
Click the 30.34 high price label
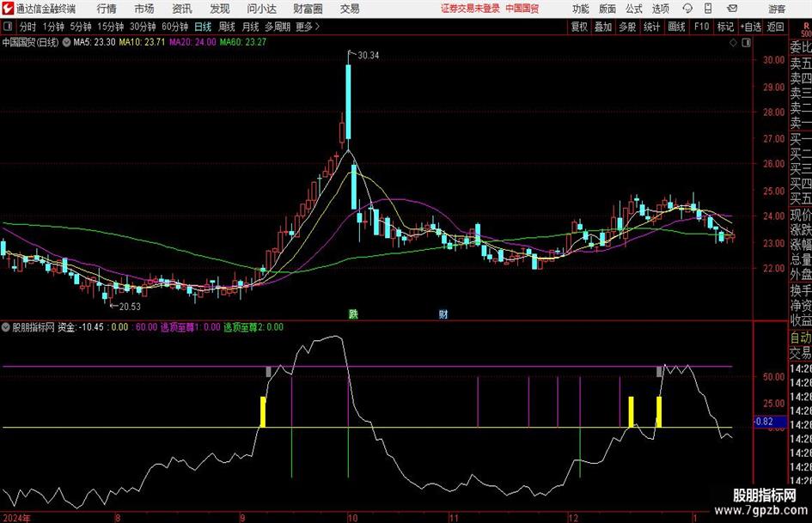369,56
